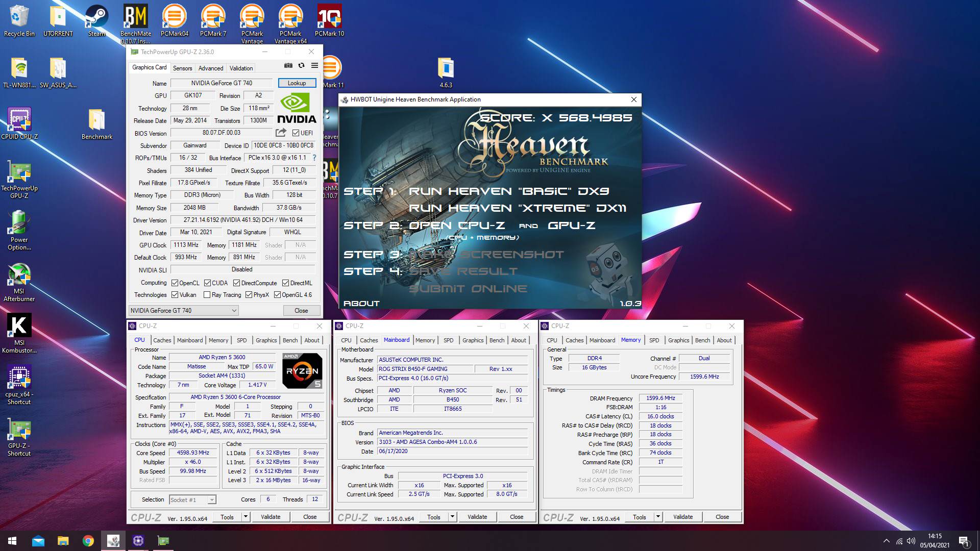Open Caches tab in first CPU-Z window
980x551 pixels.
pos(162,340)
